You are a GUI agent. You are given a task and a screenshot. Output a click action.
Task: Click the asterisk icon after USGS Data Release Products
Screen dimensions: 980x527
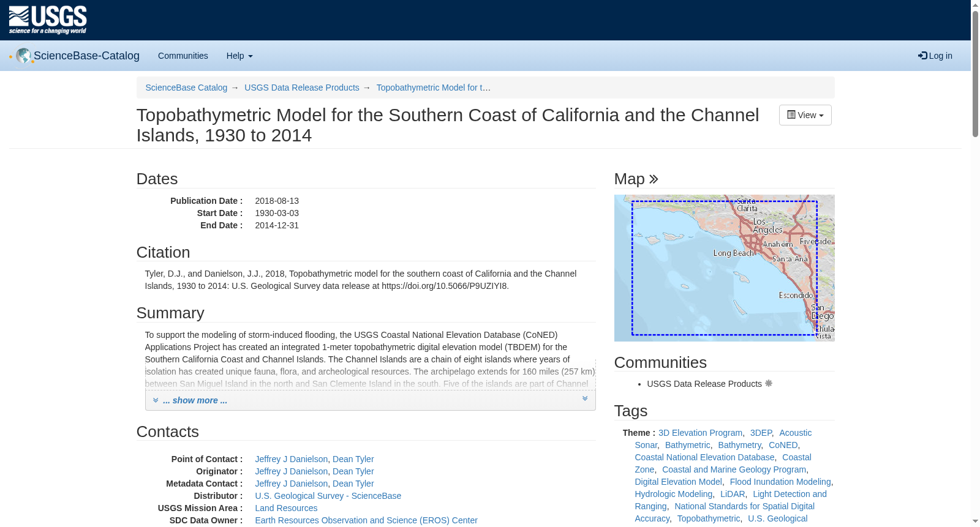pyautogui.click(x=769, y=383)
